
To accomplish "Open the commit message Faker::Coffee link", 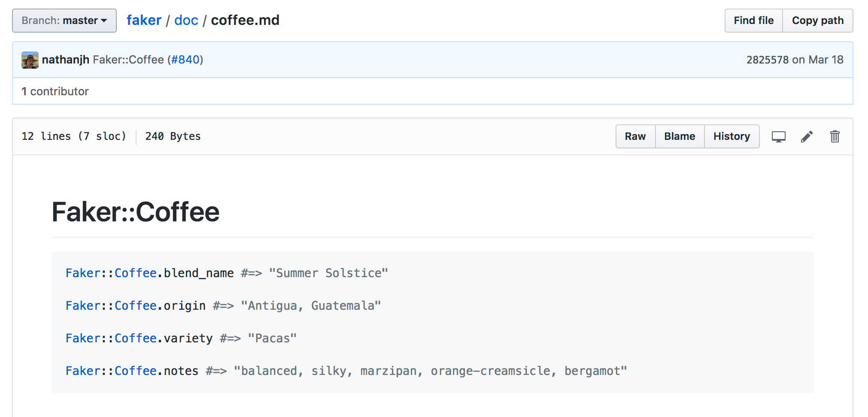I will coord(128,60).
